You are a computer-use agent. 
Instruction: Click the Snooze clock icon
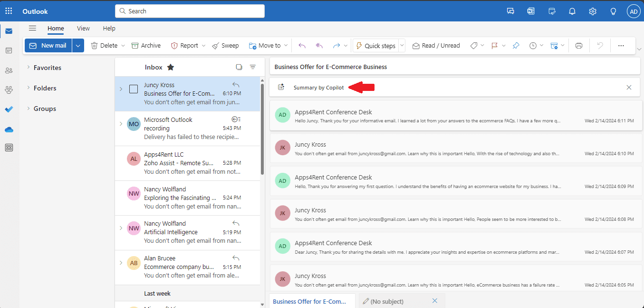tap(533, 46)
